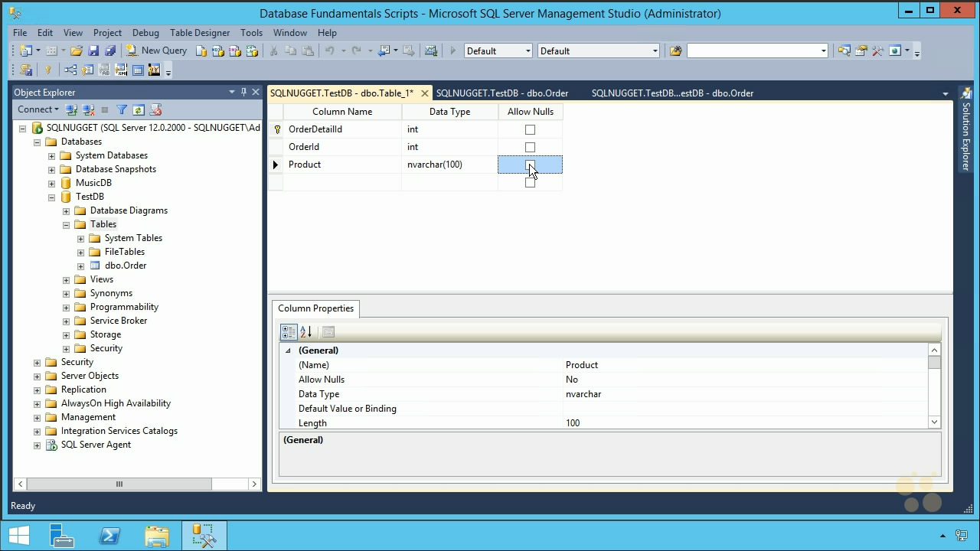Image resolution: width=980 pixels, height=551 pixels.
Task: Click the Save floppy disk icon
Action: [93, 51]
